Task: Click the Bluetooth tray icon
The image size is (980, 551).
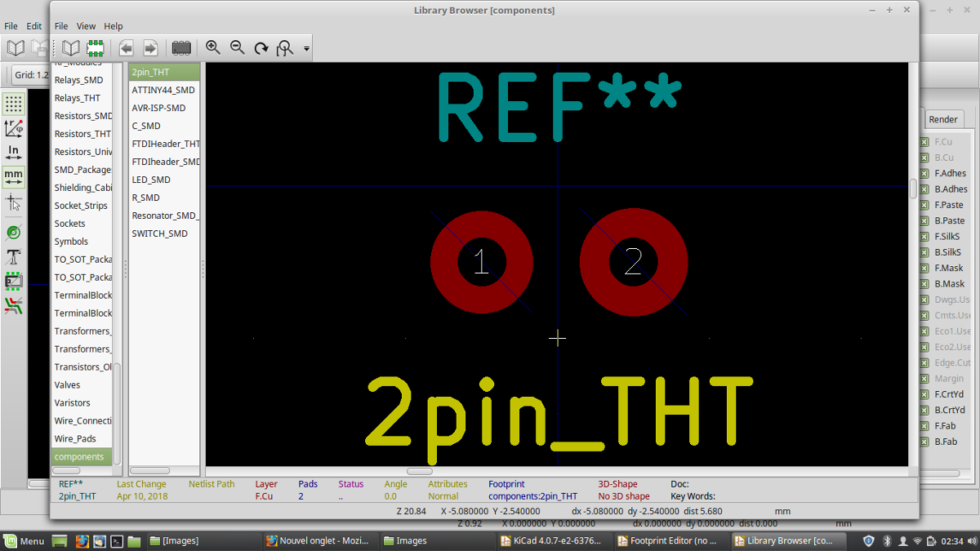Action: (887, 540)
